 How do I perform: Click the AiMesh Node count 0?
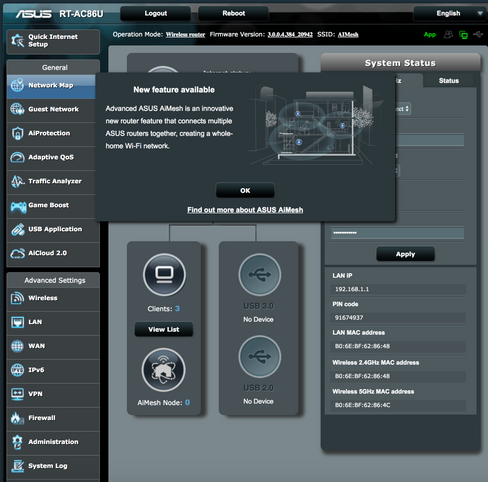tap(187, 403)
